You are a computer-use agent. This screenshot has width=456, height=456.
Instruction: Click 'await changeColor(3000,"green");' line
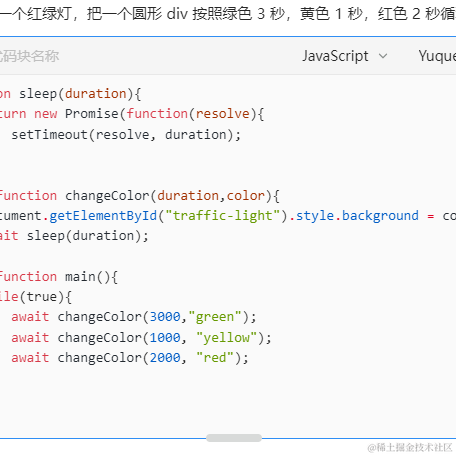(x=134, y=317)
